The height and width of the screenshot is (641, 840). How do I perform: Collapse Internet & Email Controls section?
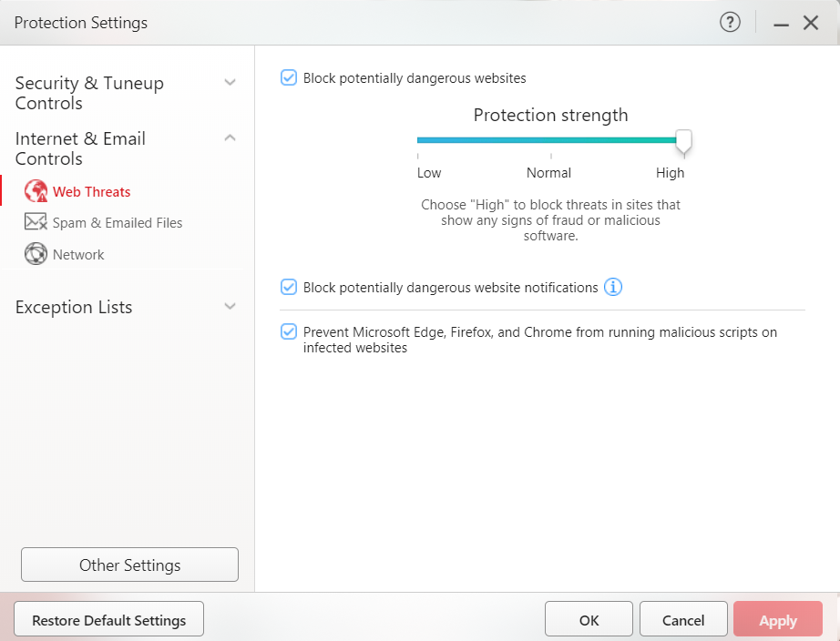(x=230, y=138)
